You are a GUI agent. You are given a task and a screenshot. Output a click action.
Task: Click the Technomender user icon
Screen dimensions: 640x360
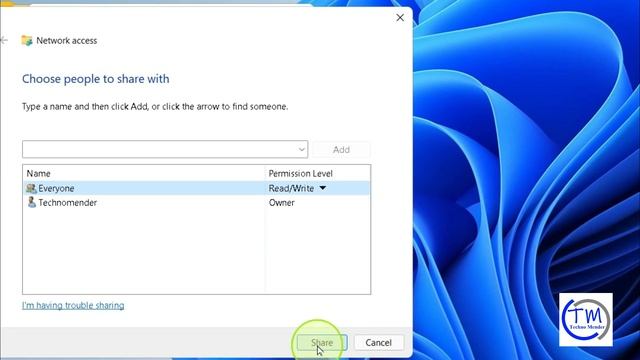pos(31,202)
